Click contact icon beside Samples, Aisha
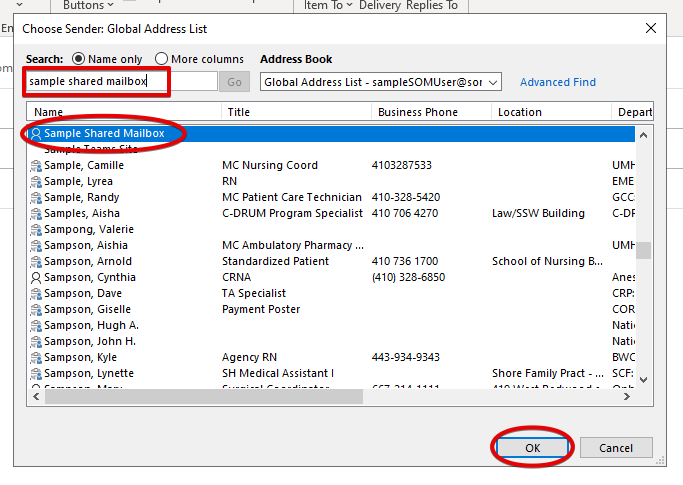This screenshot has height=485, width=683. pos(36,213)
